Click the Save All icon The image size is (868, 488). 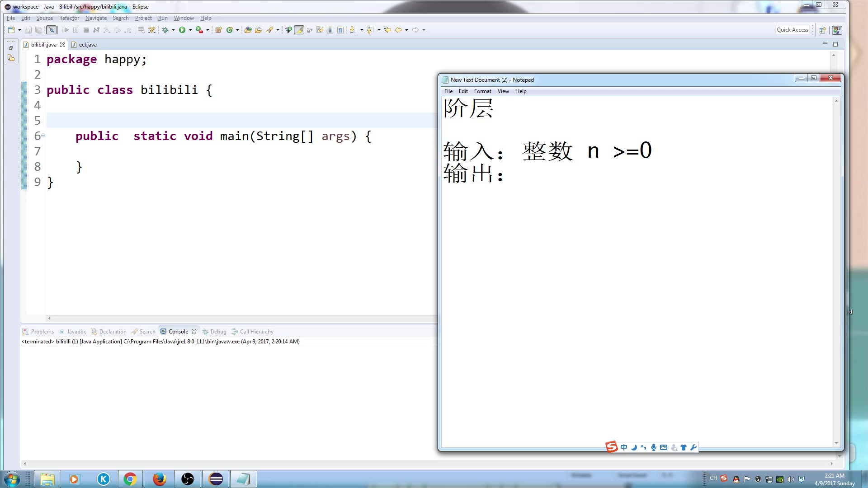pyautogui.click(x=39, y=30)
